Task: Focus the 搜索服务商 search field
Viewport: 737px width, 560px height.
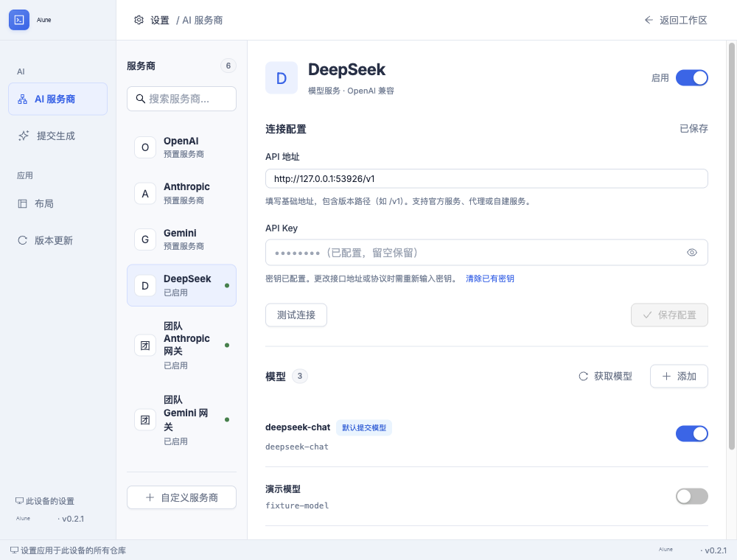Action: pos(181,99)
